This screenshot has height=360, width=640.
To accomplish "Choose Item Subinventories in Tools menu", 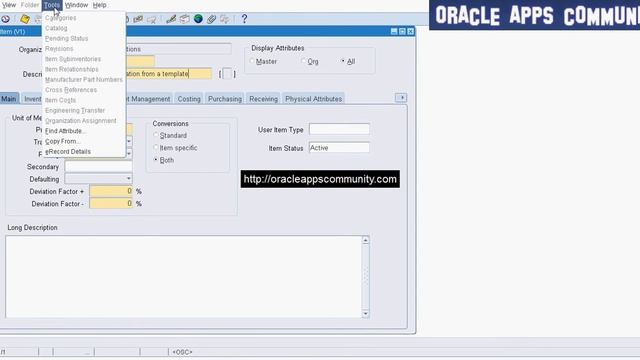I will click(x=84, y=59).
